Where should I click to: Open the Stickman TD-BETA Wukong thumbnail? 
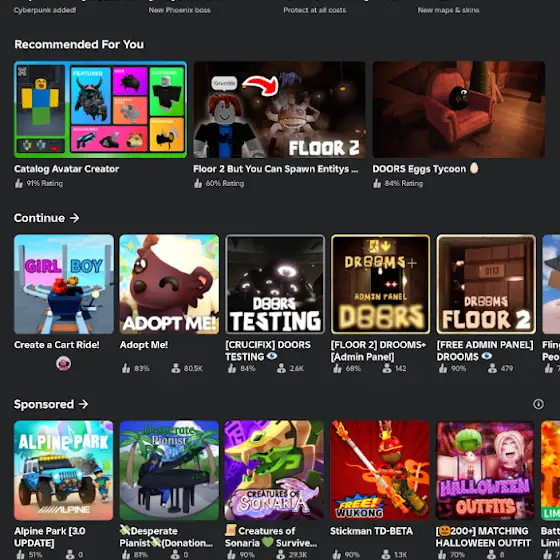[x=380, y=470]
